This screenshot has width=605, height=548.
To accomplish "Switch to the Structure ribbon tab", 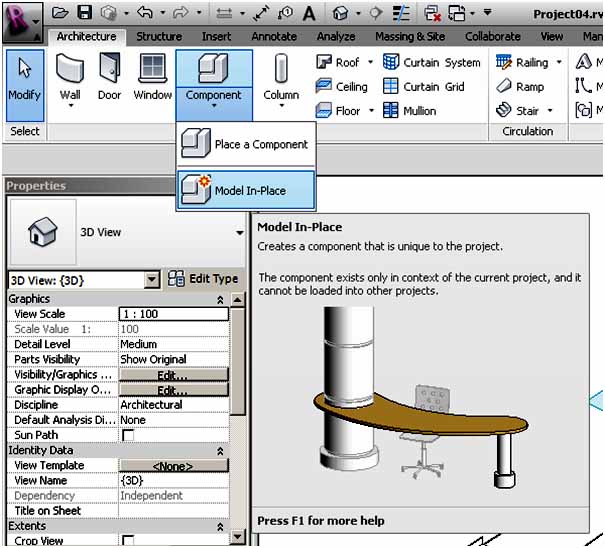I will click(159, 37).
